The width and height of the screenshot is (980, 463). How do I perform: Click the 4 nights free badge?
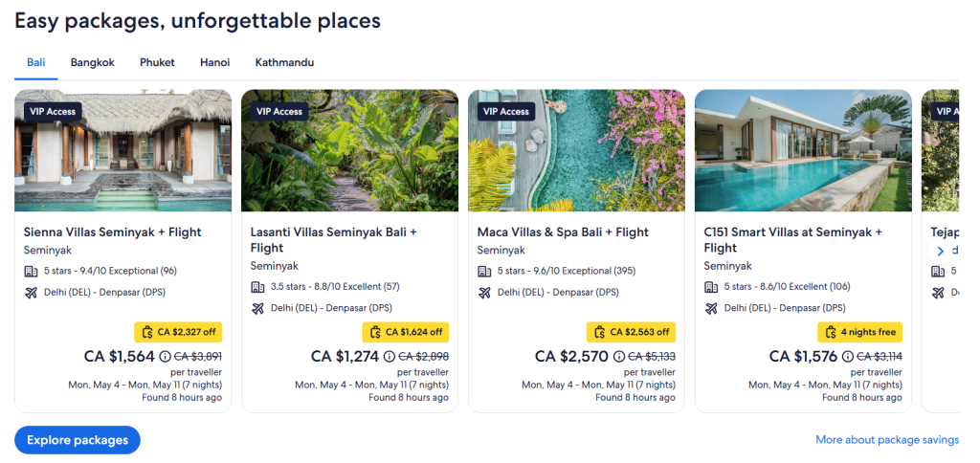coord(859,332)
